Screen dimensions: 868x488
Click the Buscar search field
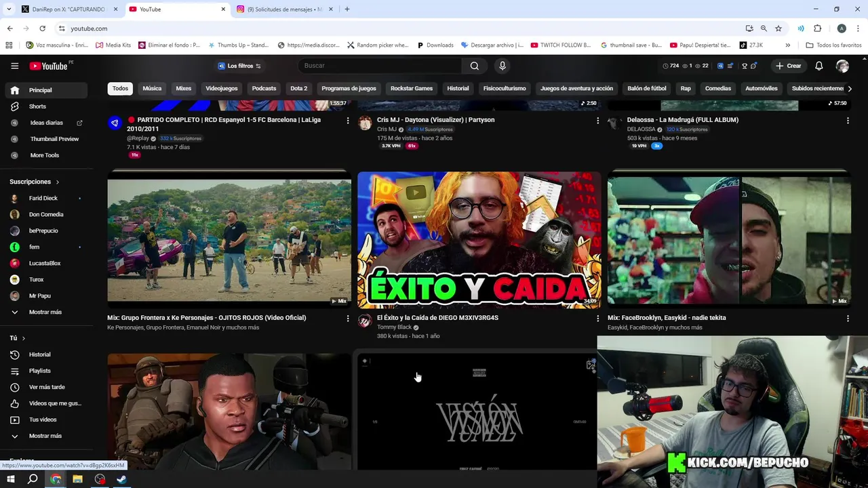(x=380, y=66)
